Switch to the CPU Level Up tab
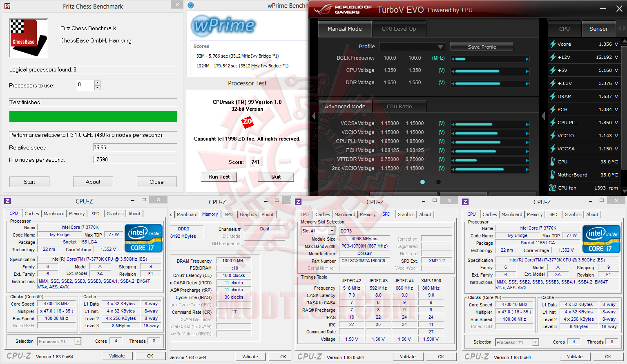Viewport: 627px width, 364px height. point(399,29)
